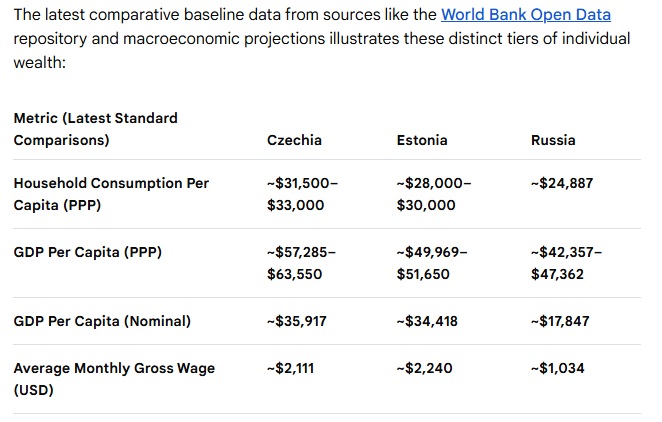Click Czechia's ~$35,917 nominal GDP value
Screen dimensions: 662x422
[296, 321]
